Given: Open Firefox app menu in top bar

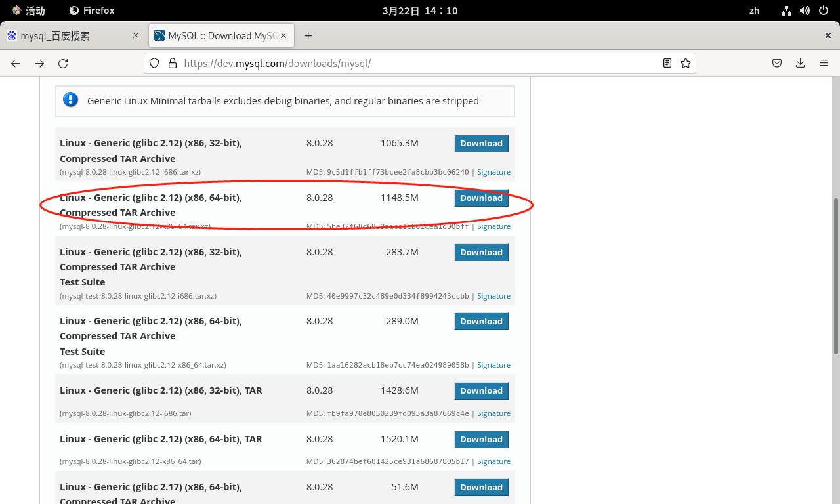Looking at the screenshot, I should click(x=92, y=10).
